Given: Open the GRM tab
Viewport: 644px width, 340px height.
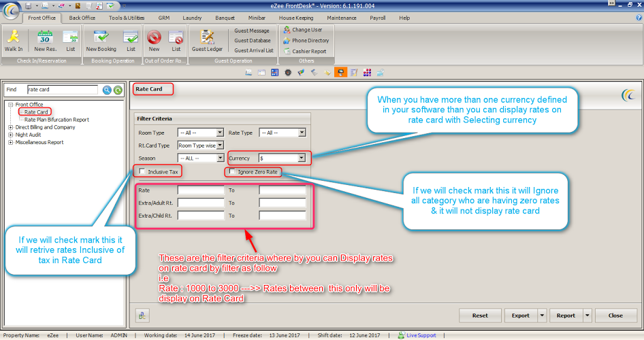Looking at the screenshot, I should tap(164, 18).
